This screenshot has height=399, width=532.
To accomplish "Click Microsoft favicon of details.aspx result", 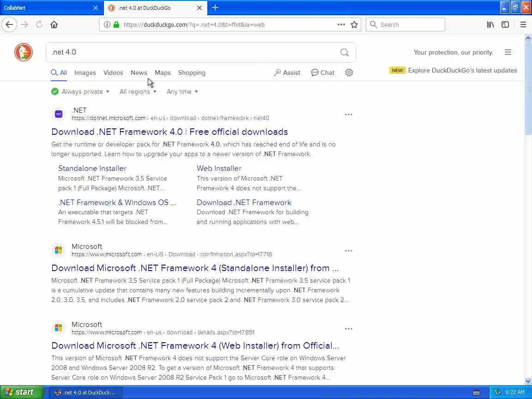I will point(59,328).
